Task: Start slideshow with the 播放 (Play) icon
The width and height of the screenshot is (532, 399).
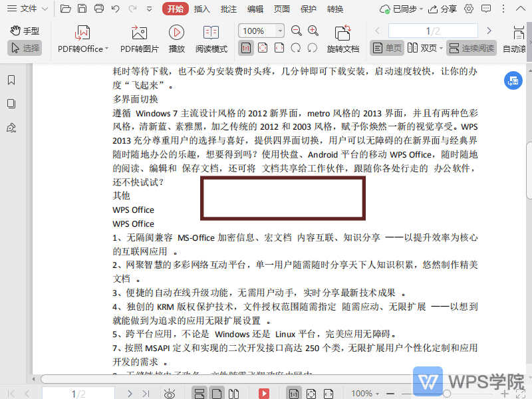Action: pyautogui.click(x=176, y=39)
